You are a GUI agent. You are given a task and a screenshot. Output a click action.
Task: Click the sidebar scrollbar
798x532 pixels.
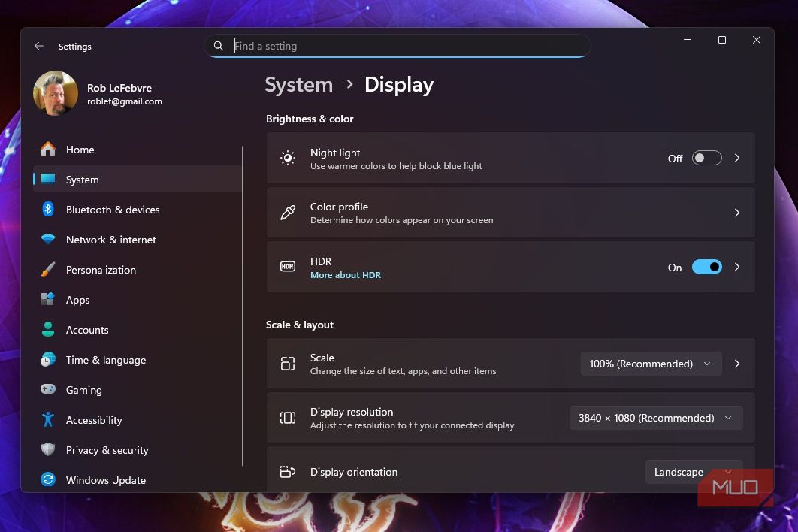pyautogui.click(x=243, y=306)
